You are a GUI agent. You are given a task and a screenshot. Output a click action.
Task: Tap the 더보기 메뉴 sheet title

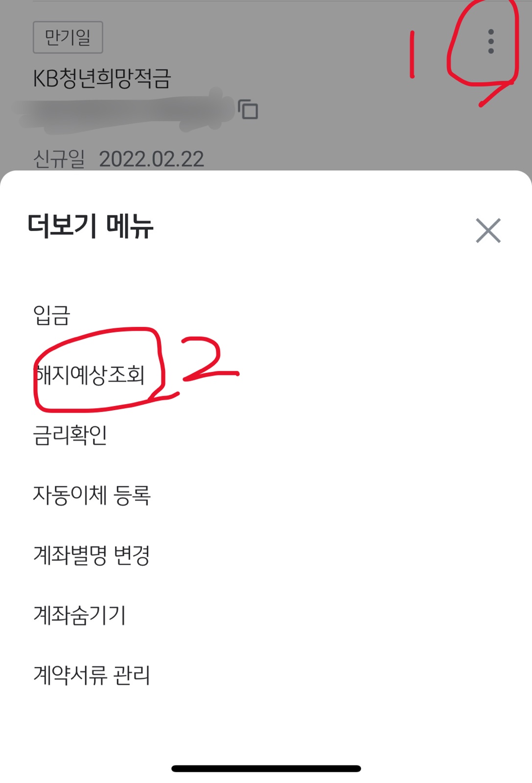point(91,226)
